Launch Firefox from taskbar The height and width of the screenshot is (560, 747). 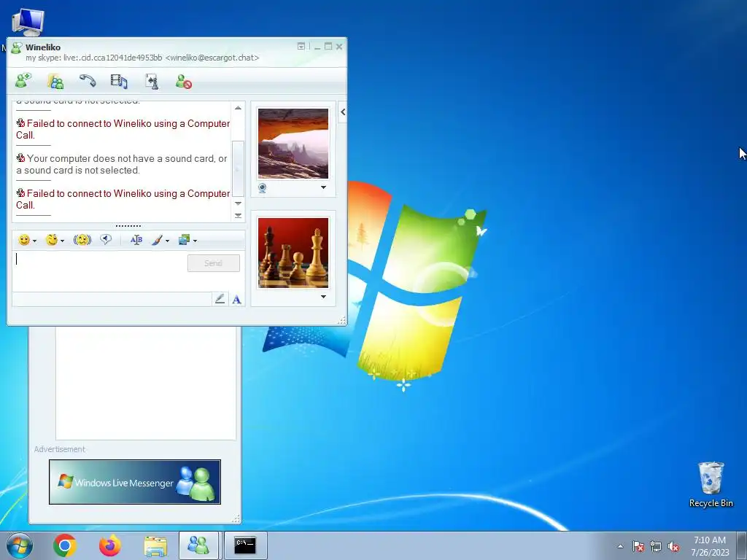109,545
